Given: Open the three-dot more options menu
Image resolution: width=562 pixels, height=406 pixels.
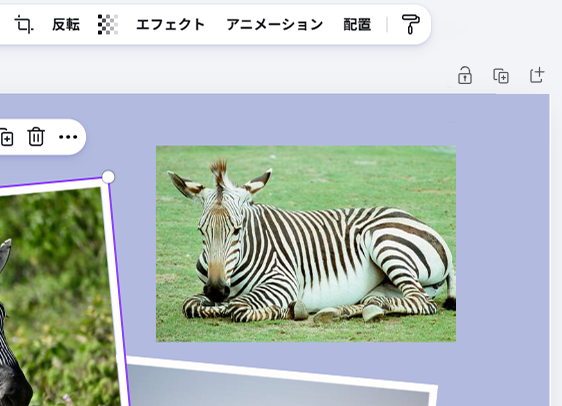Looking at the screenshot, I should click(68, 137).
